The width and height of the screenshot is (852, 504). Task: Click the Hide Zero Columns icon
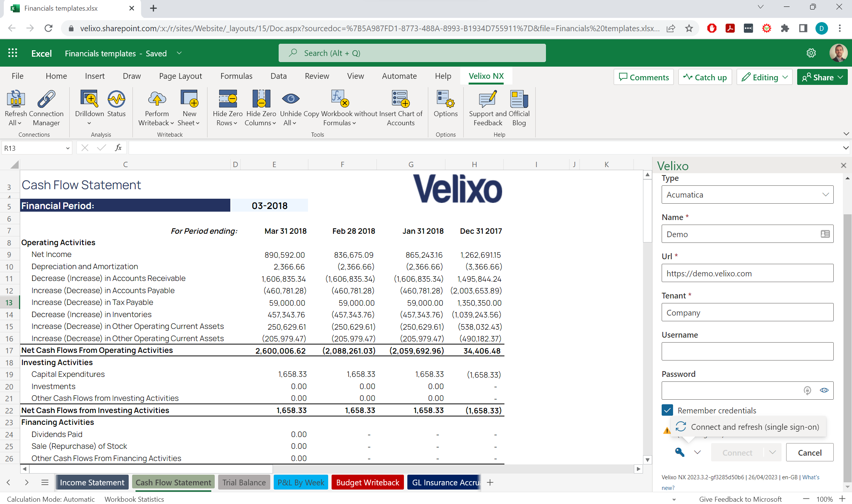click(x=261, y=99)
